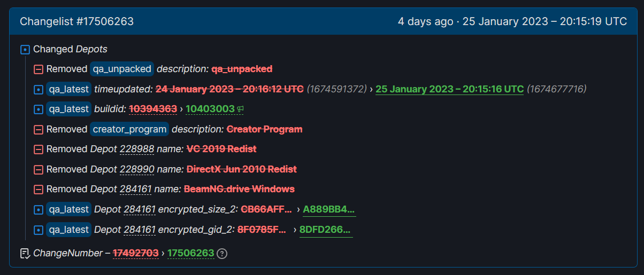
Task: Click the minus icon beside Removed creator_program
Action: (x=38, y=129)
